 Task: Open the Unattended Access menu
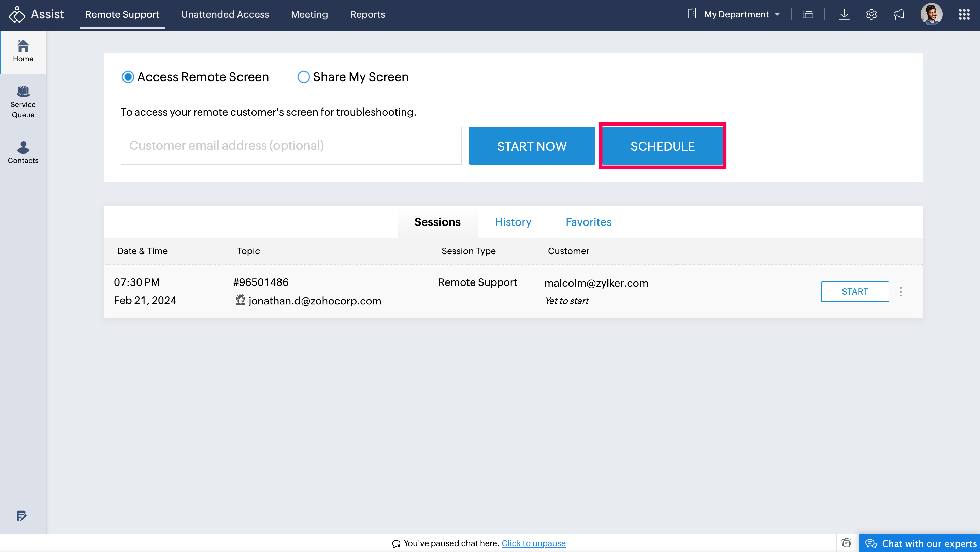225,14
